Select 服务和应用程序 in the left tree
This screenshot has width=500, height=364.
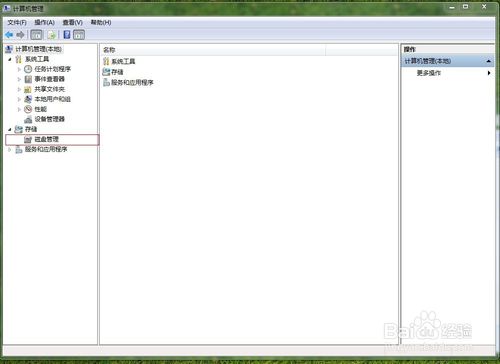46,149
